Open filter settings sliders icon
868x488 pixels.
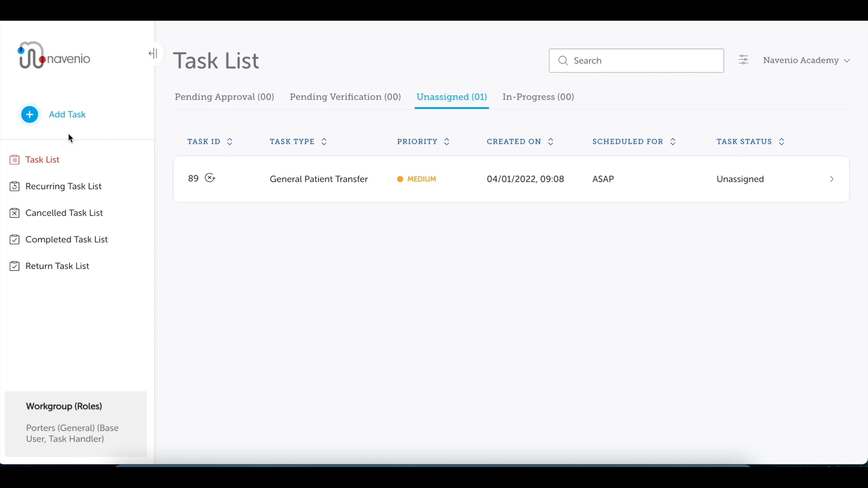(x=744, y=60)
